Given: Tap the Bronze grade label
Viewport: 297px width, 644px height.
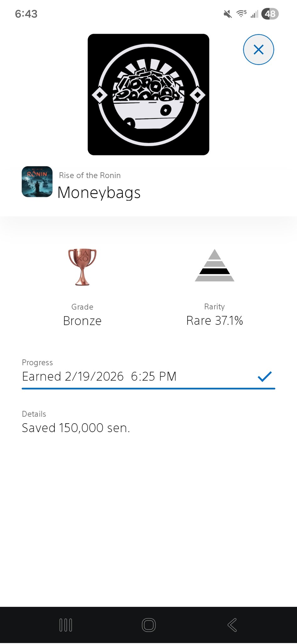Looking at the screenshot, I should pyautogui.click(x=82, y=321).
